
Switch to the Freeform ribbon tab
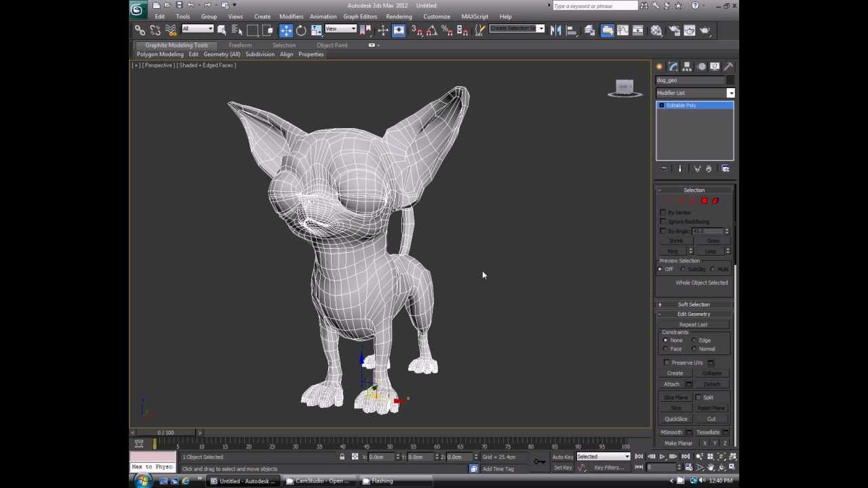(x=240, y=45)
